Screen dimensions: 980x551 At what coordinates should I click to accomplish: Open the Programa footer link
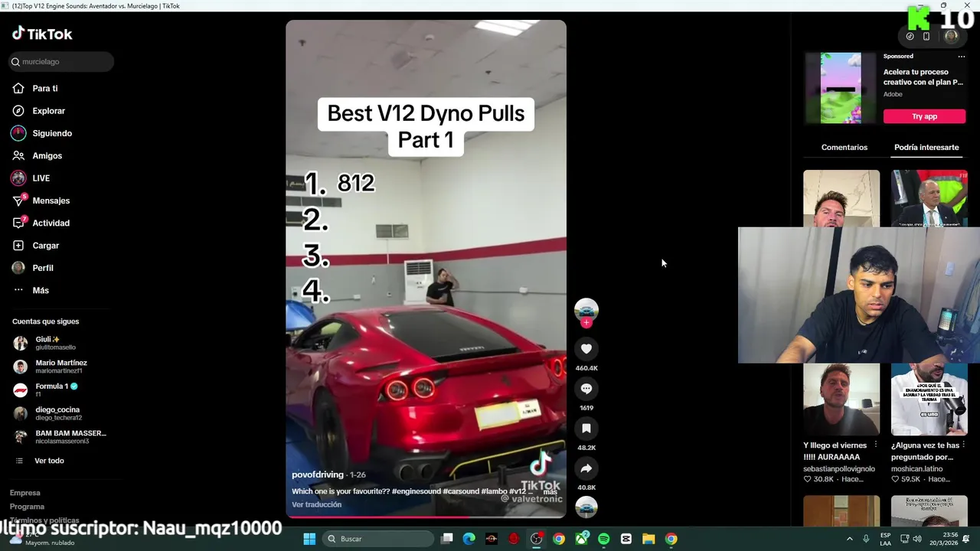27,507
